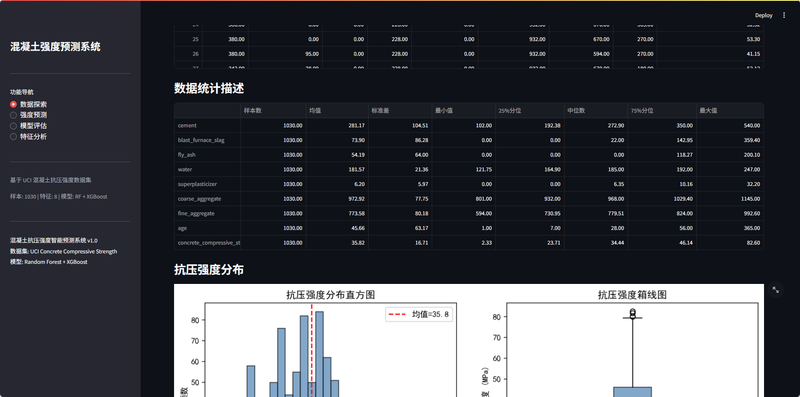Sort by the 标准差 column header
800x397 pixels.
tap(399, 111)
